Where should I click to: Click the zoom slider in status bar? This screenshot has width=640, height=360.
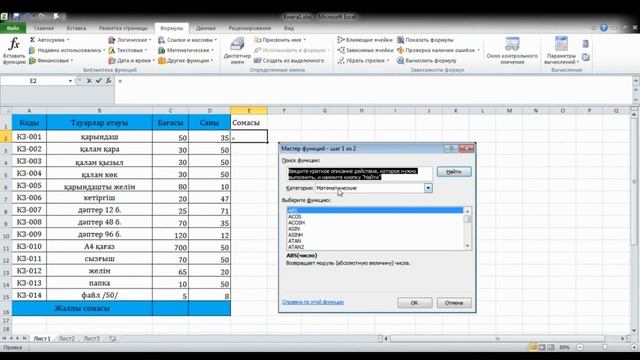click(605, 347)
